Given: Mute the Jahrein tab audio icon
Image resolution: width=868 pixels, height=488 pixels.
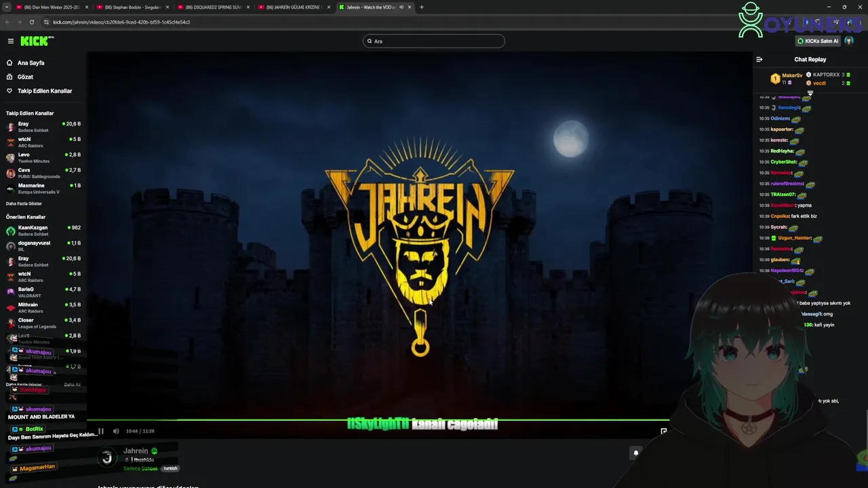Looking at the screenshot, I should (x=401, y=7).
